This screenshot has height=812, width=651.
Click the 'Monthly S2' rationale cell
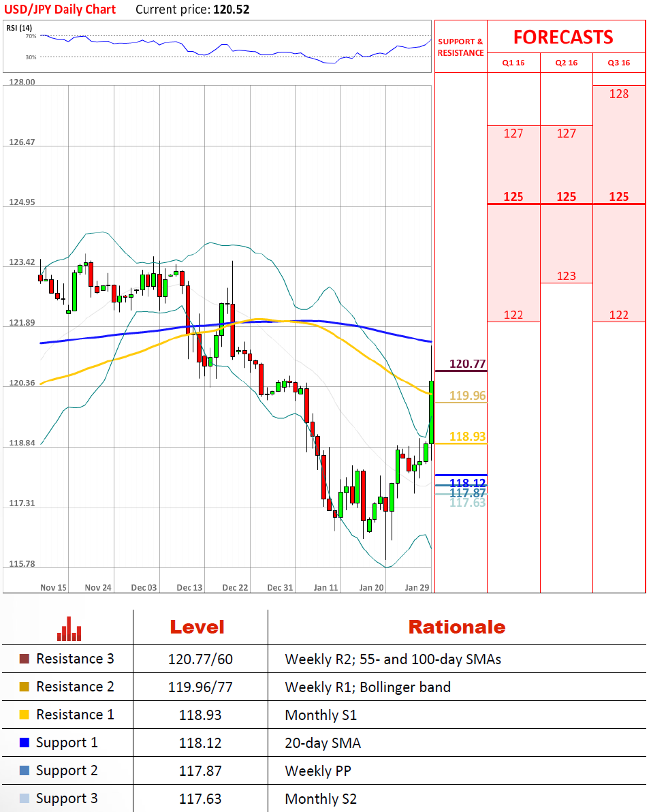coord(321,799)
